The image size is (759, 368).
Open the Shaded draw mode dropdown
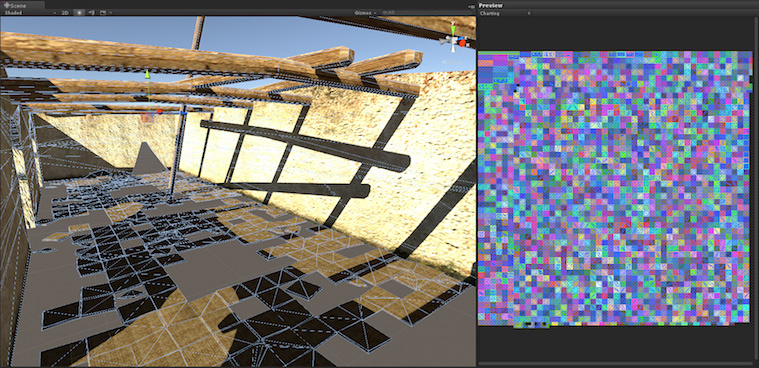pyautogui.click(x=30, y=13)
